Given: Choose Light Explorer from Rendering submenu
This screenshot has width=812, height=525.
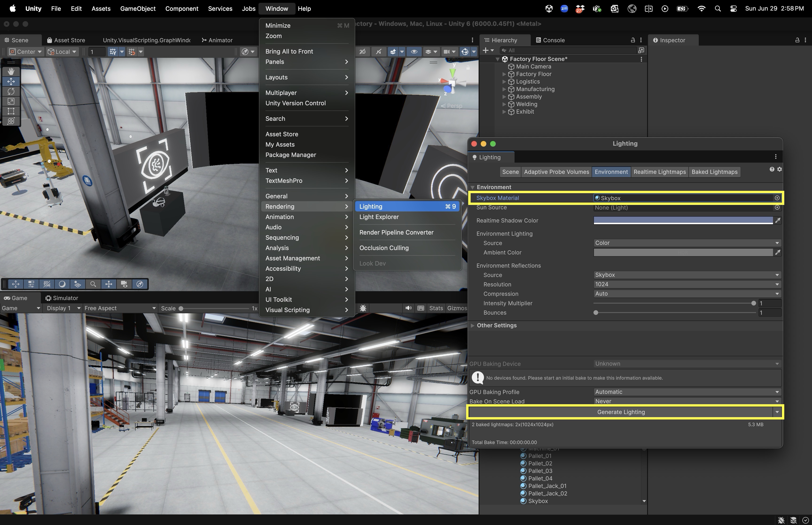Looking at the screenshot, I should (379, 217).
